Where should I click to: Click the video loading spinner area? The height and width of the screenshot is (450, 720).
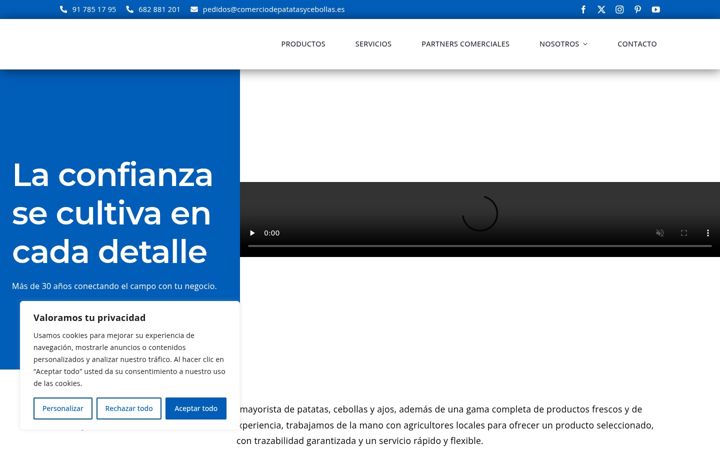pyautogui.click(x=480, y=213)
